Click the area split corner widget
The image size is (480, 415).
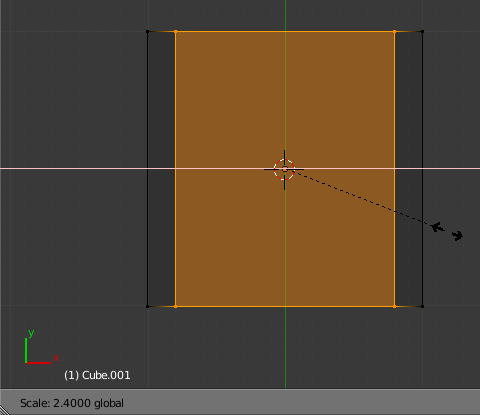(x=5, y=410)
